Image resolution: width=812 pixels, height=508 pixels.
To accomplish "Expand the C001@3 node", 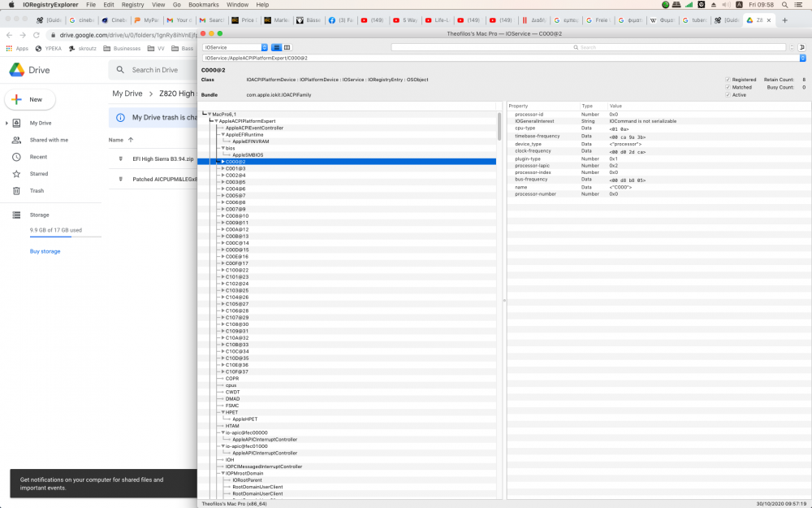I will pyautogui.click(x=223, y=168).
